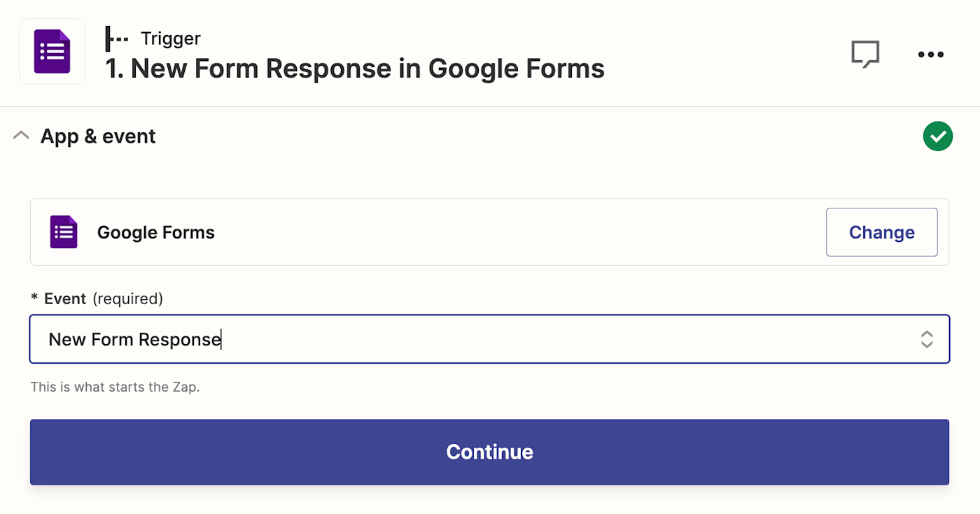
Task: Collapse the App & event section chevron
Action: [22, 136]
